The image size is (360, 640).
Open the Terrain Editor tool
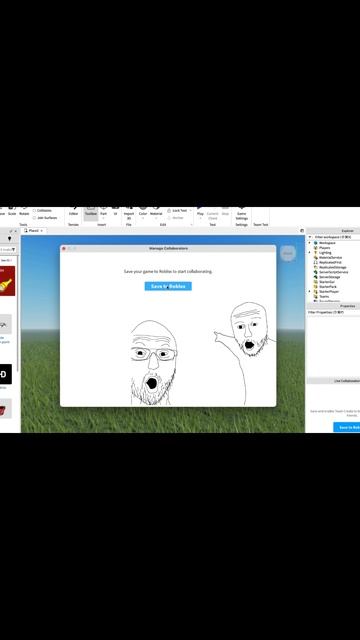point(73,211)
